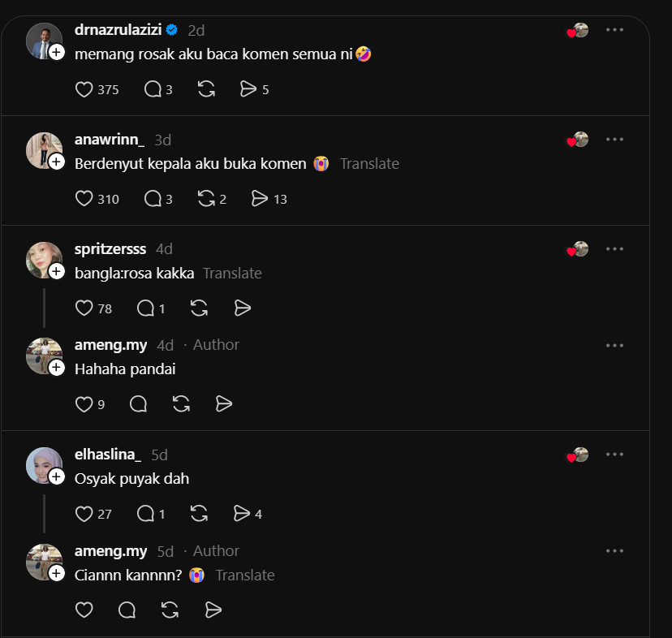This screenshot has height=638, width=672.
Task: Reply to ameng.my's 'Ciannn kannnn?' comment
Action: 127,610
